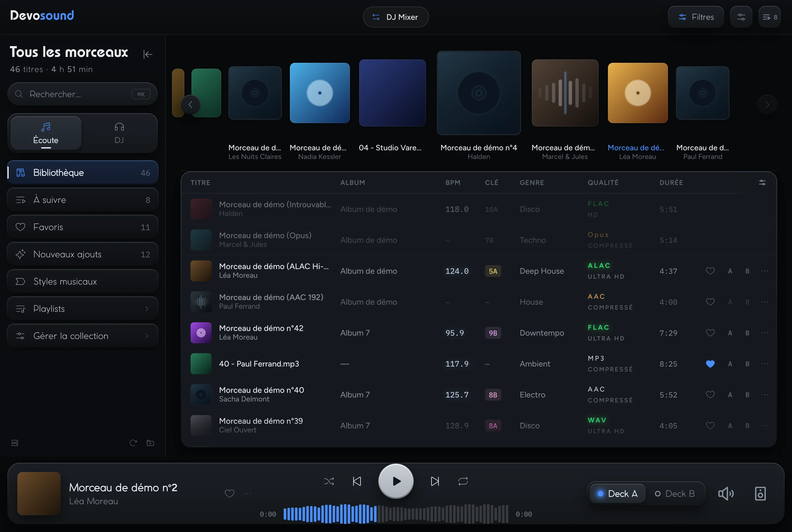Unfavorite 40 - Paul Ferrand.mp3

(710, 364)
